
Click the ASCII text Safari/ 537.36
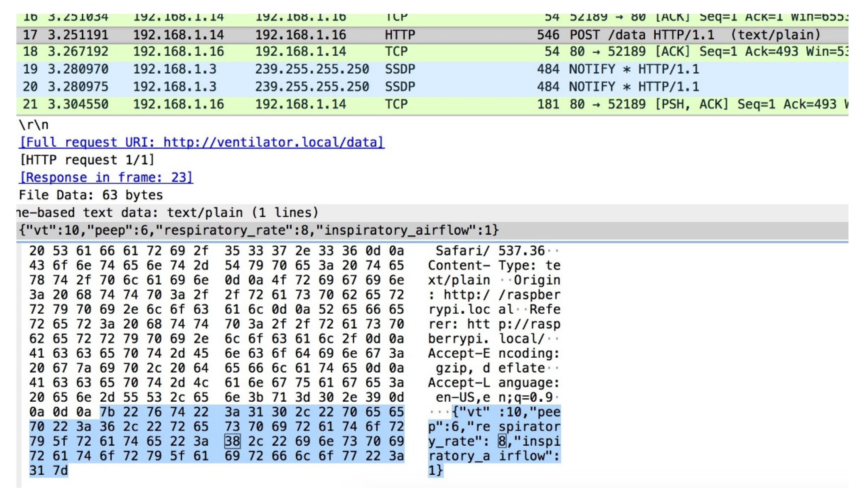490,251
